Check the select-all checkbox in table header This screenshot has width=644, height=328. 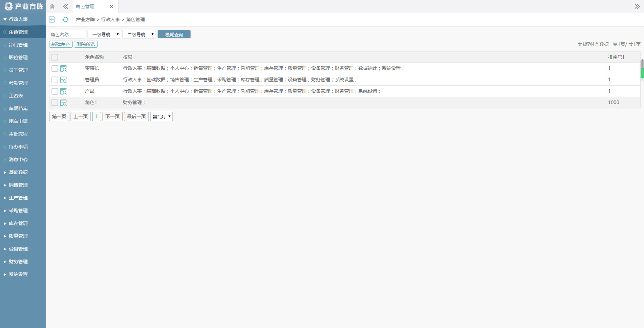[x=55, y=57]
